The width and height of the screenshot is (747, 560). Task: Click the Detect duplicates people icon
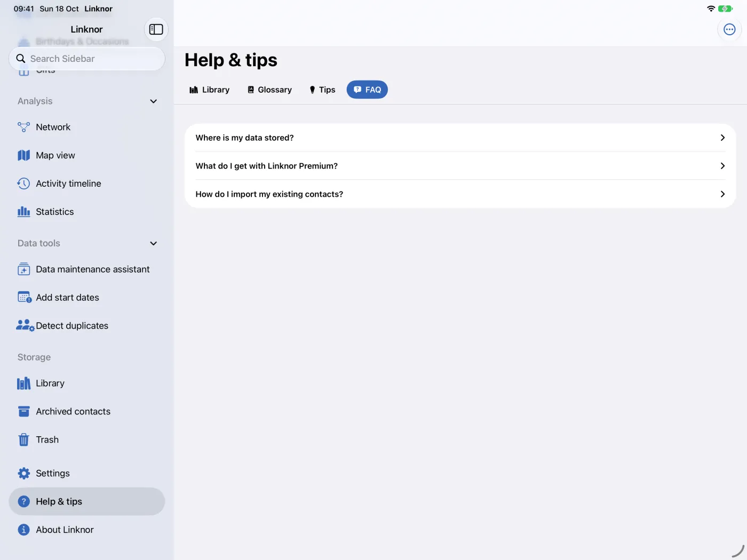[x=25, y=326]
